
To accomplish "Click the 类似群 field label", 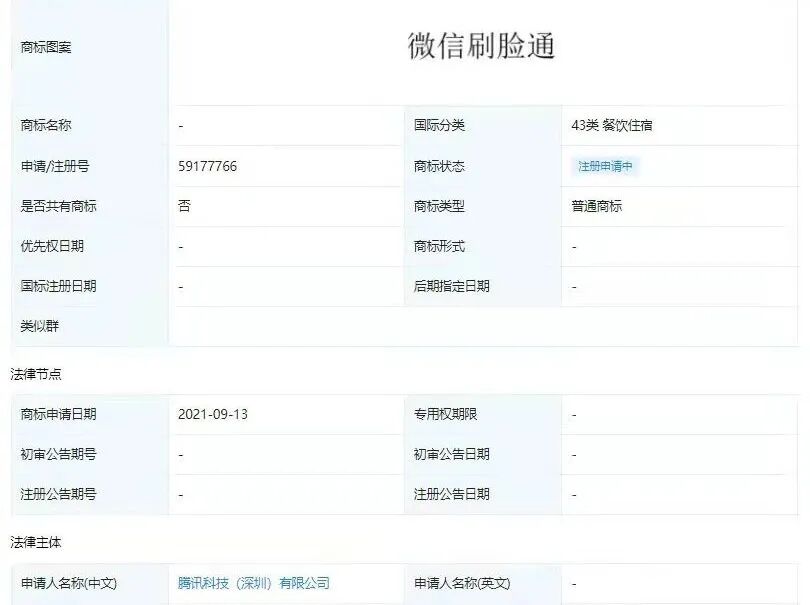I will 39,326.
